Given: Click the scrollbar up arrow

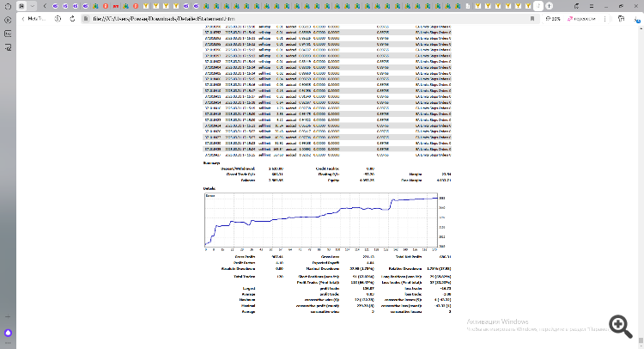Looking at the screenshot, I should [641, 28].
